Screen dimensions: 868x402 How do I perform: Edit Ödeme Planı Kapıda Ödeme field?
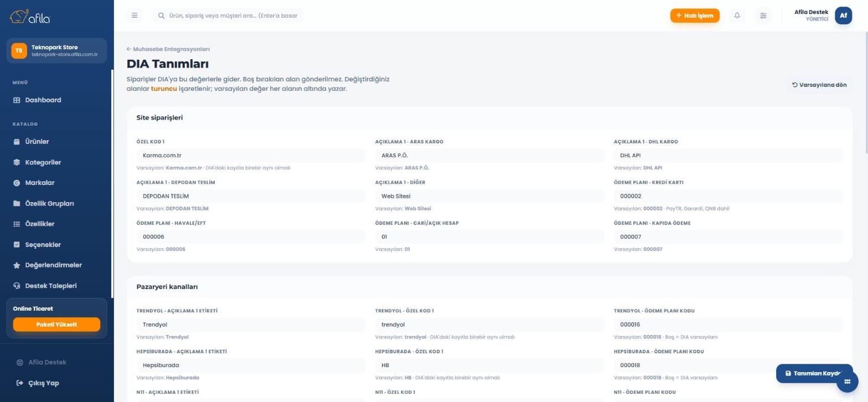(728, 236)
